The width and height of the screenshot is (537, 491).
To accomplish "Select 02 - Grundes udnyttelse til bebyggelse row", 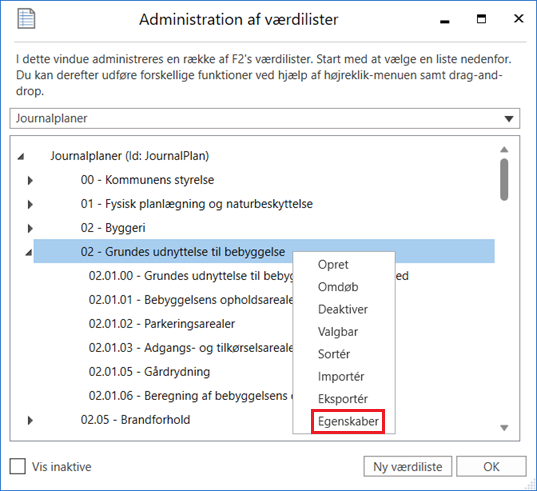I will [x=264, y=251].
